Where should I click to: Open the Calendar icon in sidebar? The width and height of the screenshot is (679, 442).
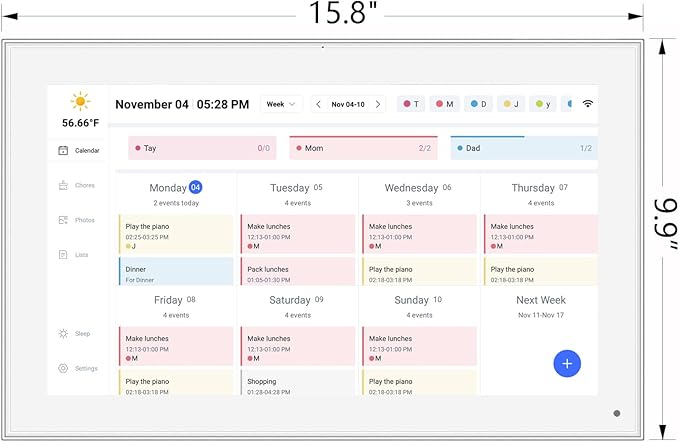click(x=63, y=150)
